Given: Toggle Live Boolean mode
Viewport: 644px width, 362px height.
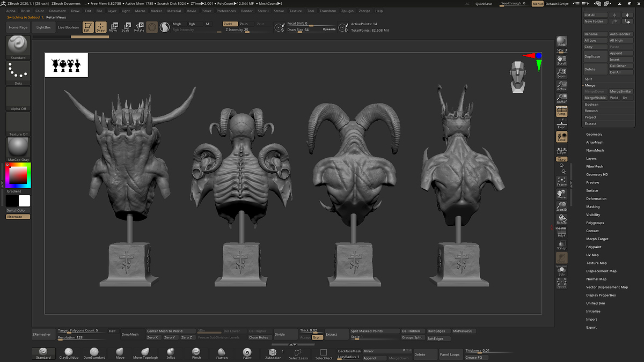Looking at the screenshot, I should (68, 27).
